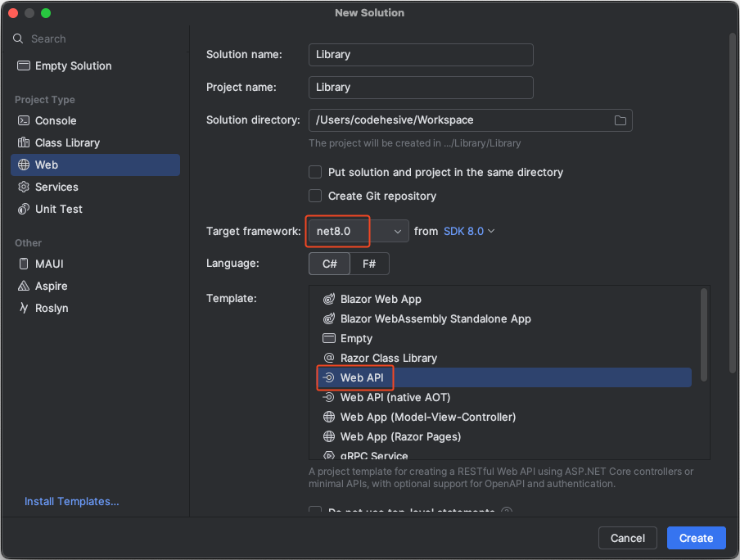
Task: Click the search magnifier icon
Action: pyautogui.click(x=18, y=38)
